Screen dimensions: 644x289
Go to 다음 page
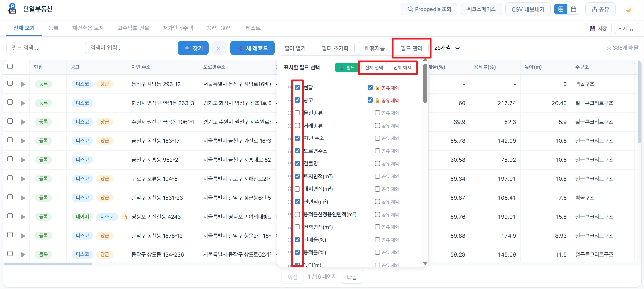point(352,277)
